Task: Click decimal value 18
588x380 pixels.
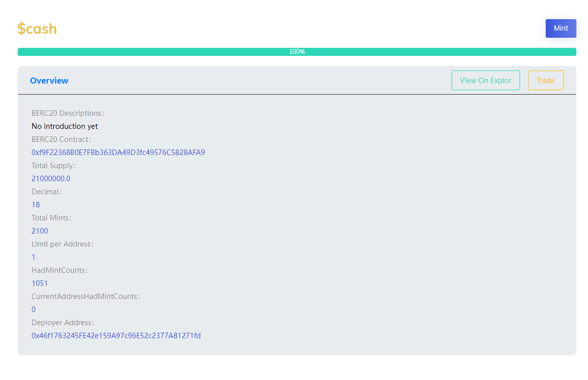Action: (x=36, y=205)
